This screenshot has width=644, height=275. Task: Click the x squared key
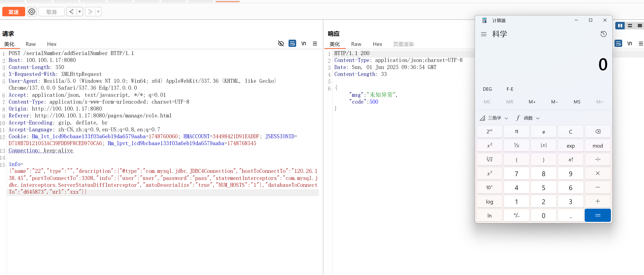coord(489,146)
